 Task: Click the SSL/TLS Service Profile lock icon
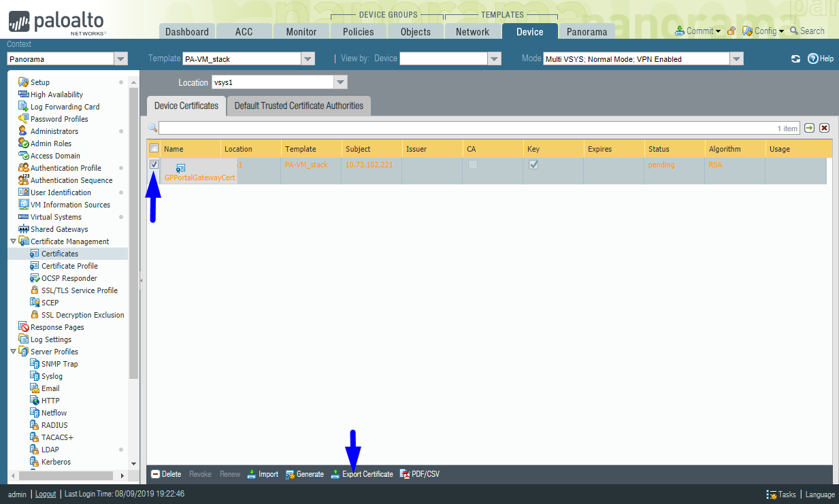point(35,290)
